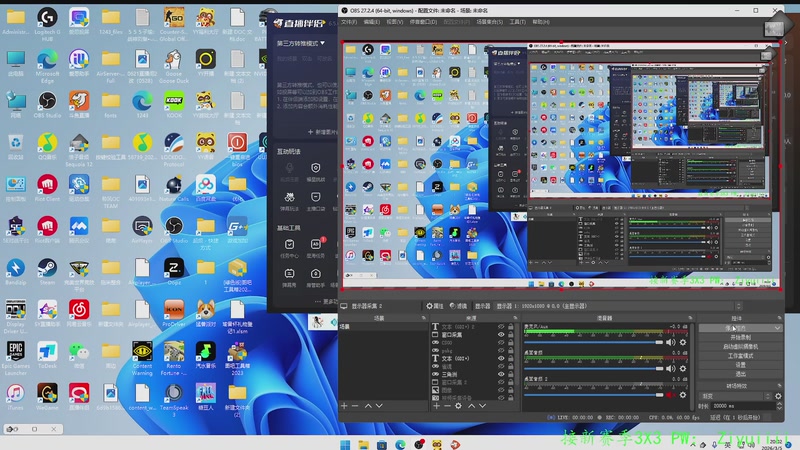Adjust the 20000 ms duration stepper arrows
800x450 pixels.
(779, 406)
